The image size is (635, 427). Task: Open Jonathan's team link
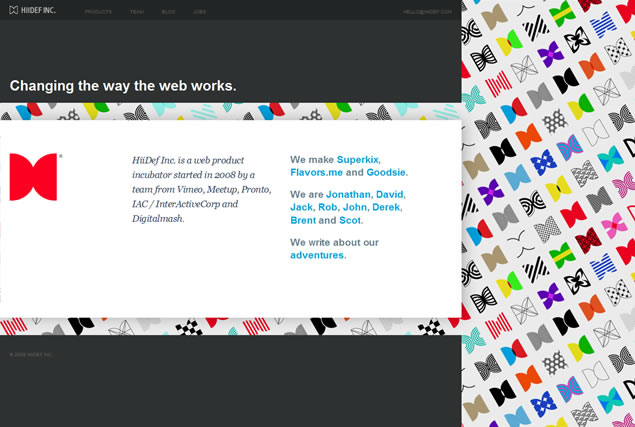pyautogui.click(x=348, y=194)
